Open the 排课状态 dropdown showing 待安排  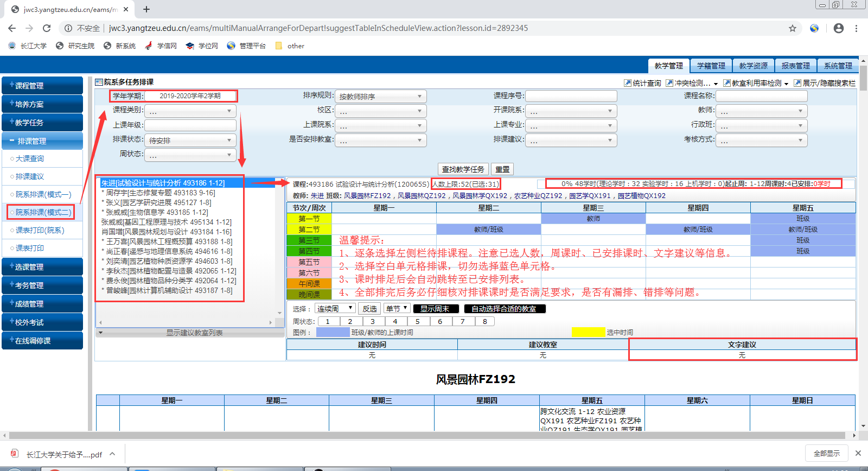(190, 141)
